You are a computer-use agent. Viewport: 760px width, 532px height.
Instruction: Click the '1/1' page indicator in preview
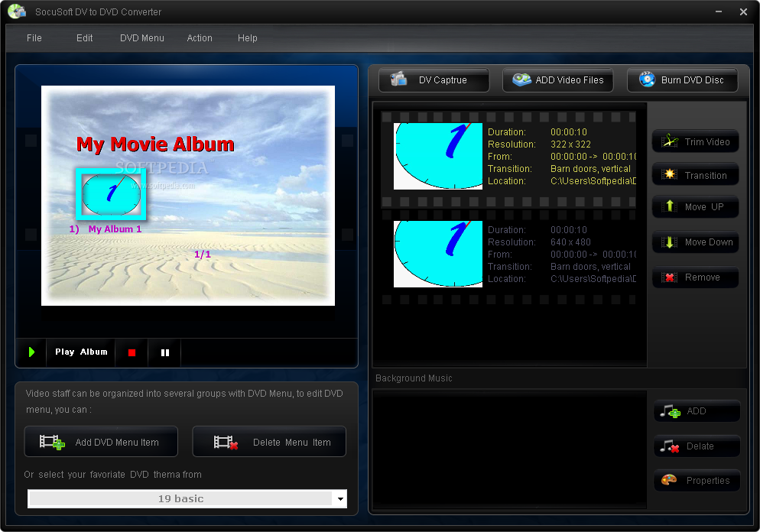click(203, 255)
